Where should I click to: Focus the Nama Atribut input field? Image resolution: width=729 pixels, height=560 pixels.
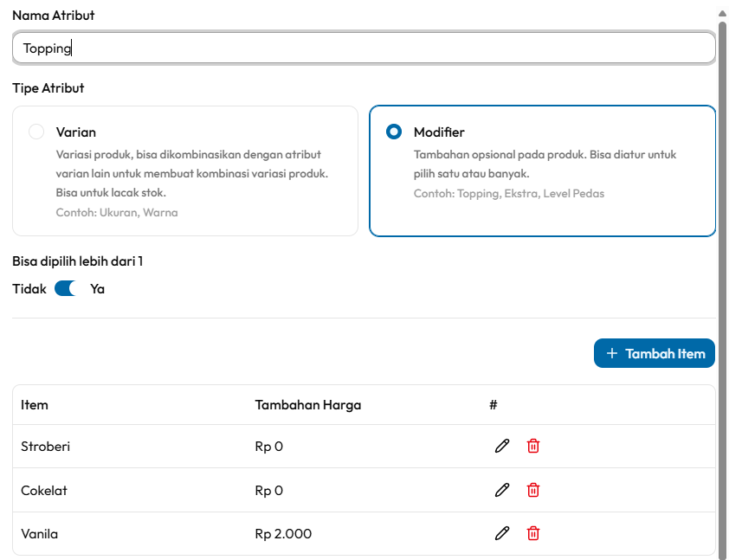click(364, 48)
